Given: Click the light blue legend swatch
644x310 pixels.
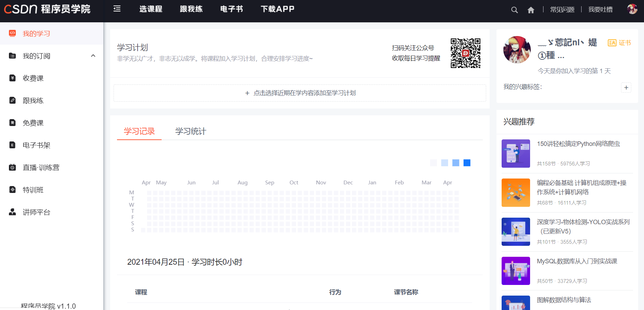Looking at the screenshot, I should [445, 163].
